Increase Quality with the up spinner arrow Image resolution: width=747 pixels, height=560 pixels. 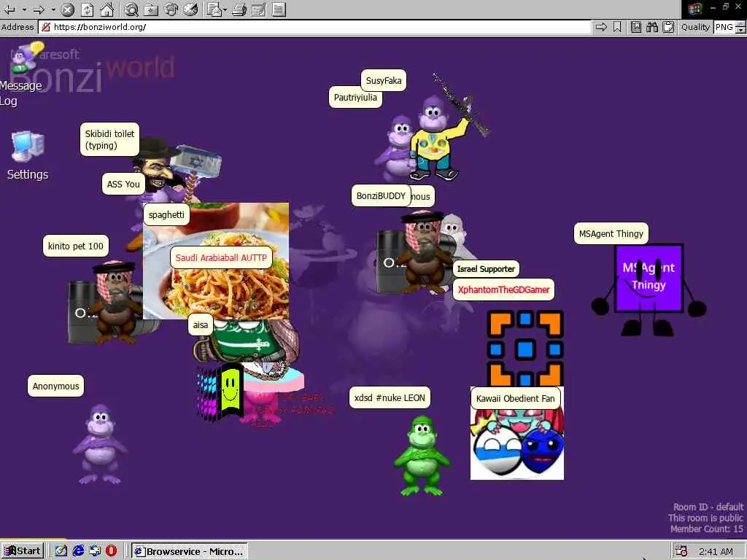click(740, 24)
